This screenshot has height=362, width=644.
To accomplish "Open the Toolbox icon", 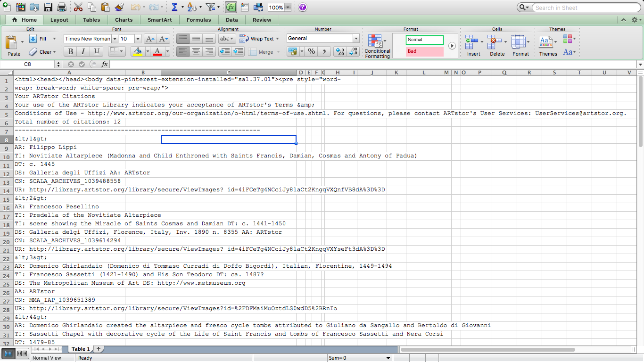I will [245, 7].
